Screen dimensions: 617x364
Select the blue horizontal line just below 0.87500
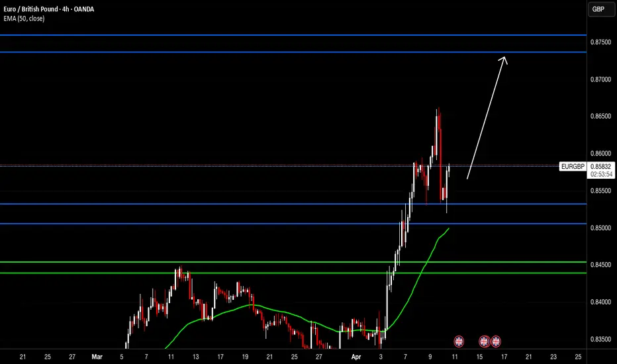(x=293, y=52)
